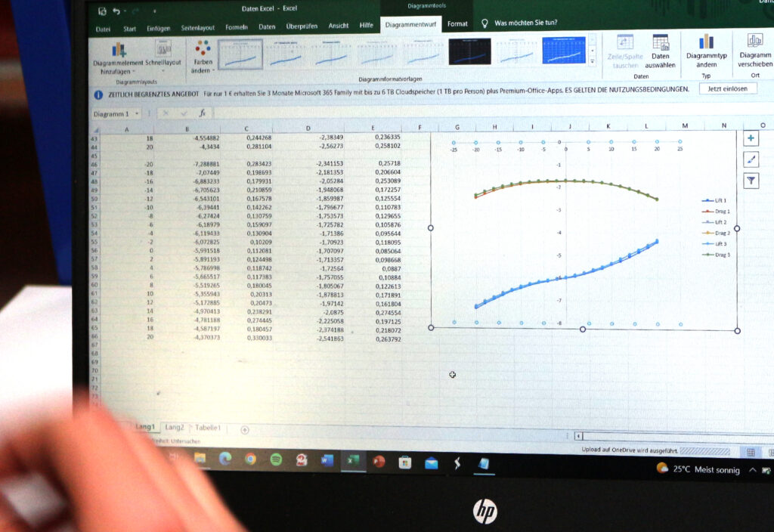Viewport: 774px width, 532px height.
Task: Open the Chart Filters funnel button
Action: 751,181
